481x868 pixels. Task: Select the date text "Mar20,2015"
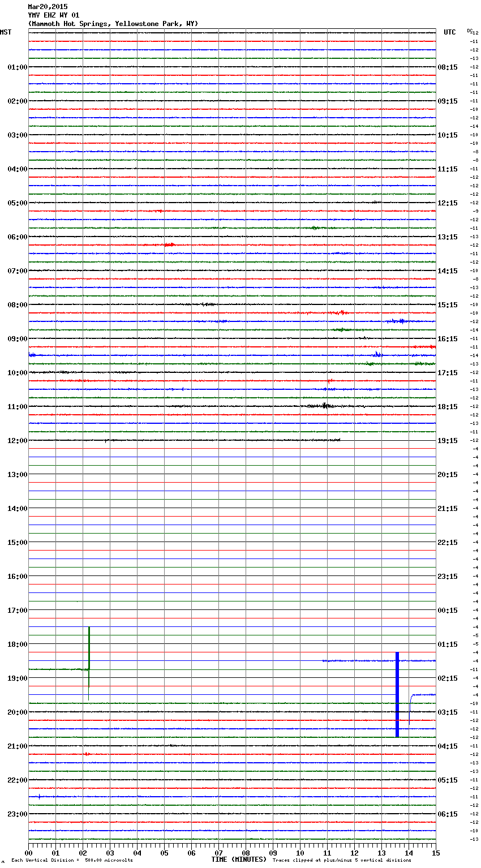48,7
